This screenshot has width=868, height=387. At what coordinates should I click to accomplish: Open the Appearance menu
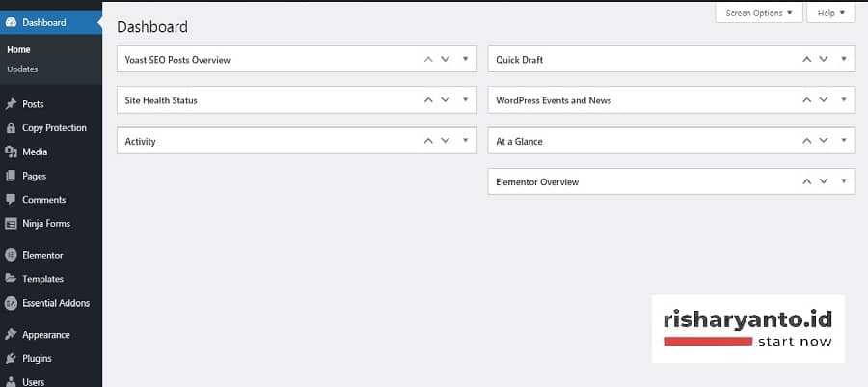(x=51, y=335)
